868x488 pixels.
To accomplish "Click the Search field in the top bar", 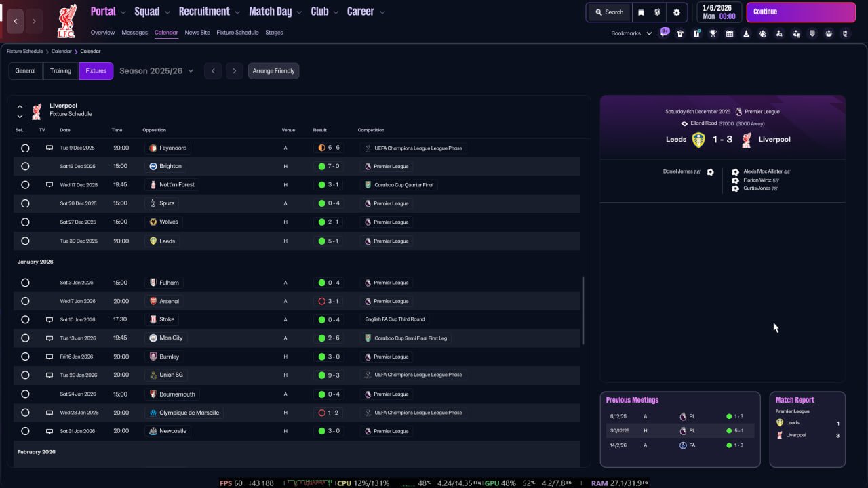I will point(609,12).
